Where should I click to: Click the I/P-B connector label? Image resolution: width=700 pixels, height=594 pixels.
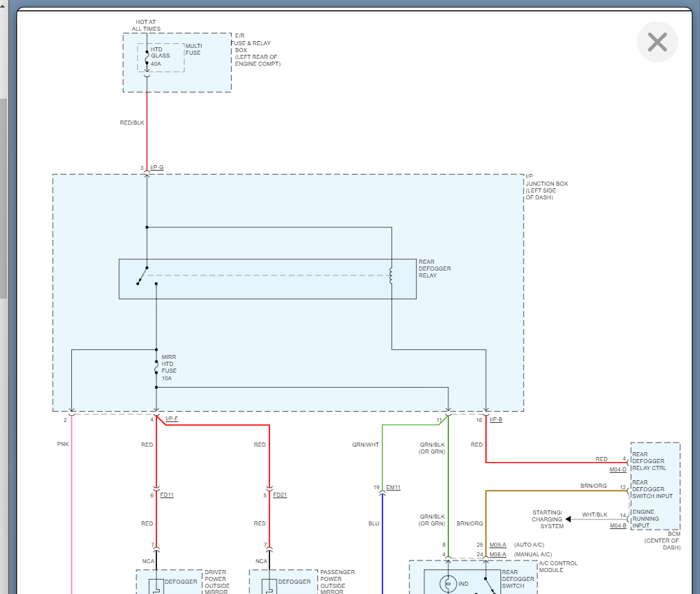[x=496, y=419]
